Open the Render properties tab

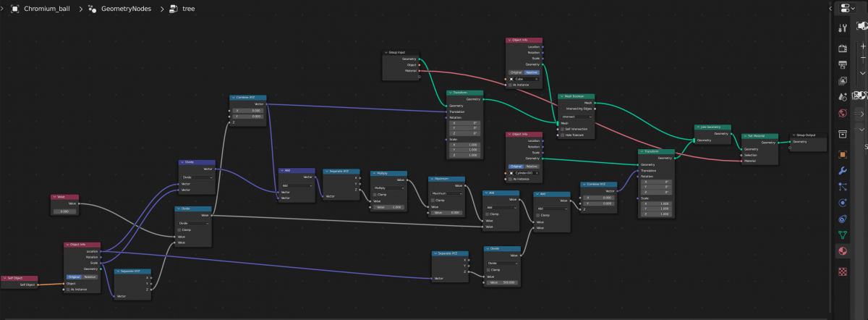(x=842, y=49)
